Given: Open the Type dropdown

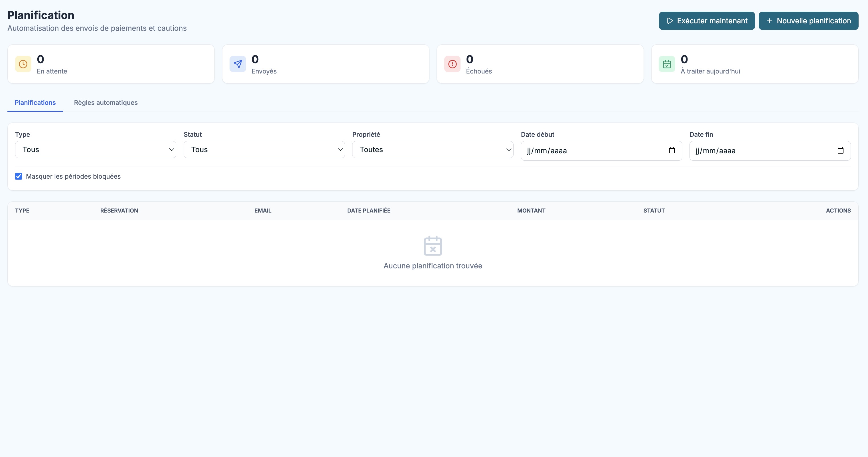Looking at the screenshot, I should pyautogui.click(x=96, y=150).
